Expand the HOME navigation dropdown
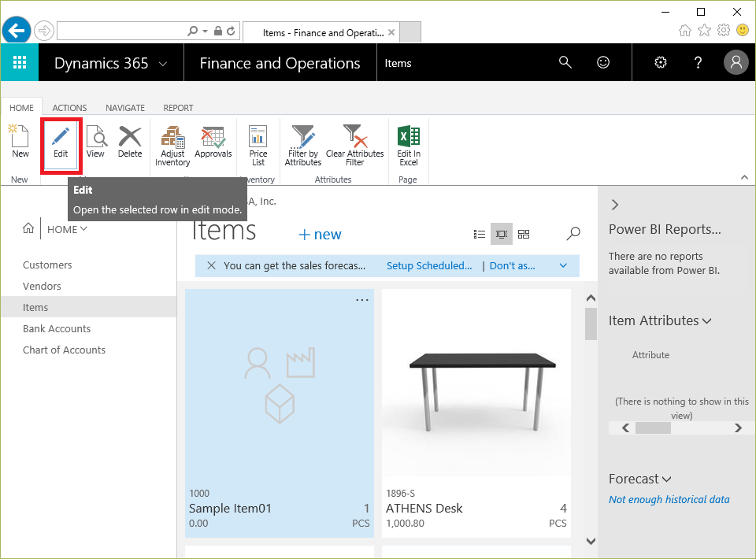 pyautogui.click(x=67, y=229)
